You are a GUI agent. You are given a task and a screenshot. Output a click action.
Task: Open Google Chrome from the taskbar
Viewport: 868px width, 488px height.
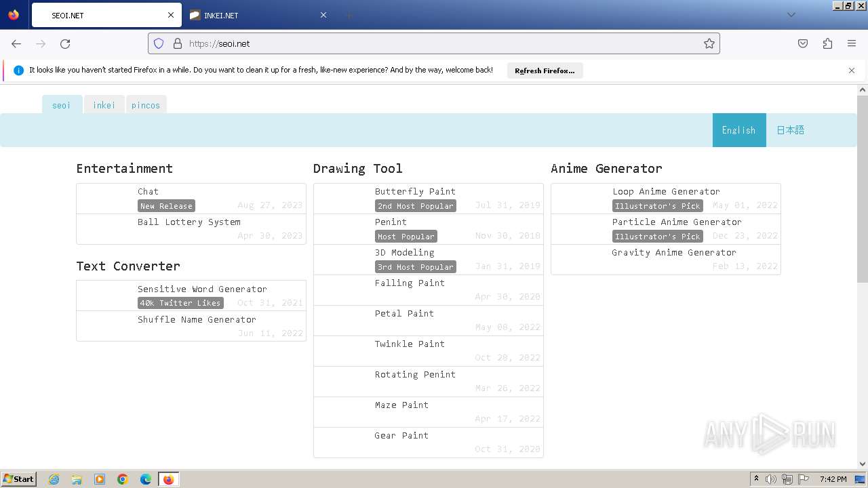[123, 479]
